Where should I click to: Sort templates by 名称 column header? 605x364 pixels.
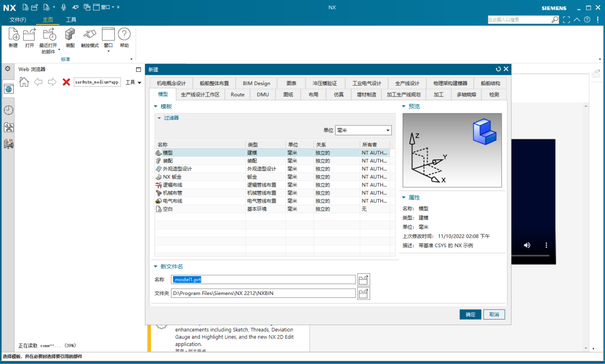tap(200, 145)
